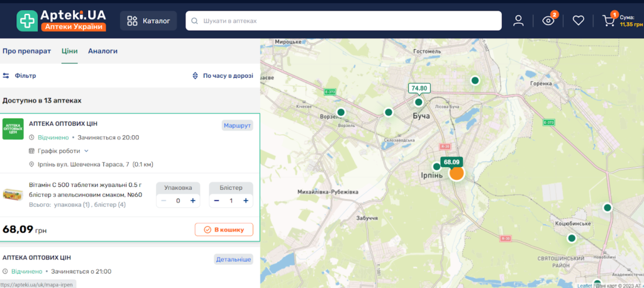Open sorting 'По часу в дорозі'
Image resolution: width=644 pixels, height=288 pixels.
pos(223,75)
